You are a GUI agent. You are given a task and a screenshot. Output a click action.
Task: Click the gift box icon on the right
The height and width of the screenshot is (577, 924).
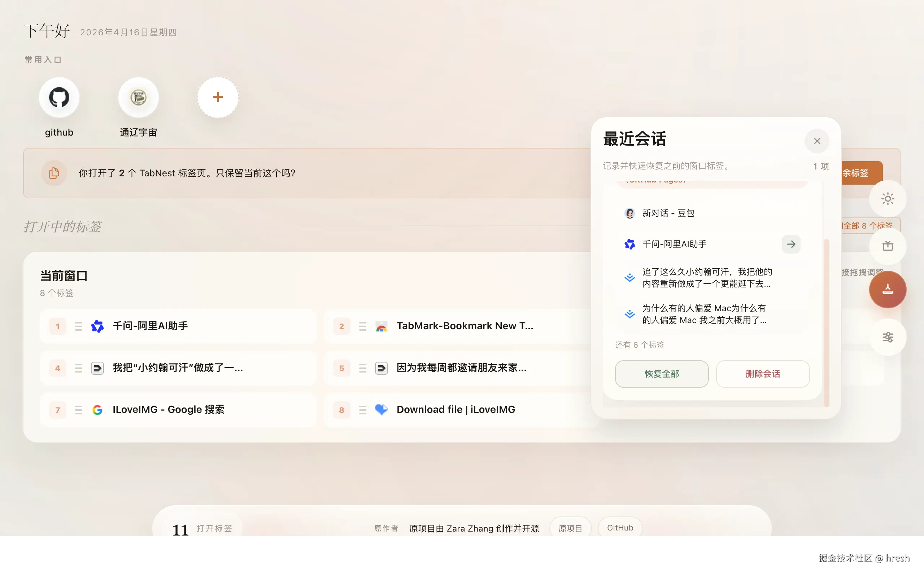pos(887,246)
